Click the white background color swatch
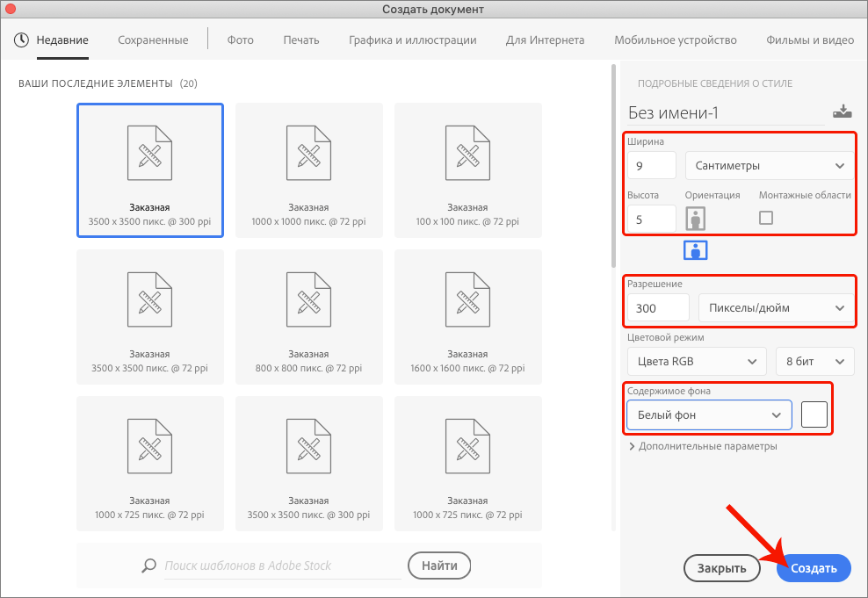Screen dimensions: 868x598 (814, 414)
